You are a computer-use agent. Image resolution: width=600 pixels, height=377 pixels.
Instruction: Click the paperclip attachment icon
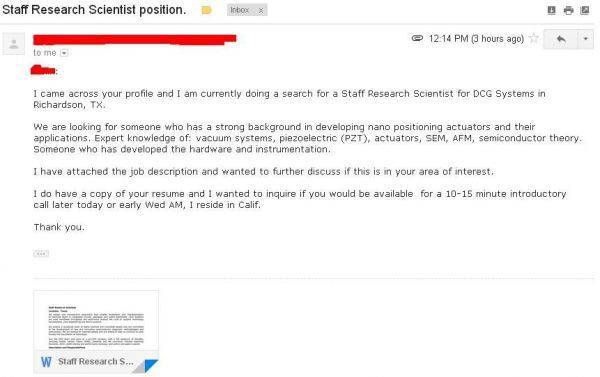tap(417, 38)
